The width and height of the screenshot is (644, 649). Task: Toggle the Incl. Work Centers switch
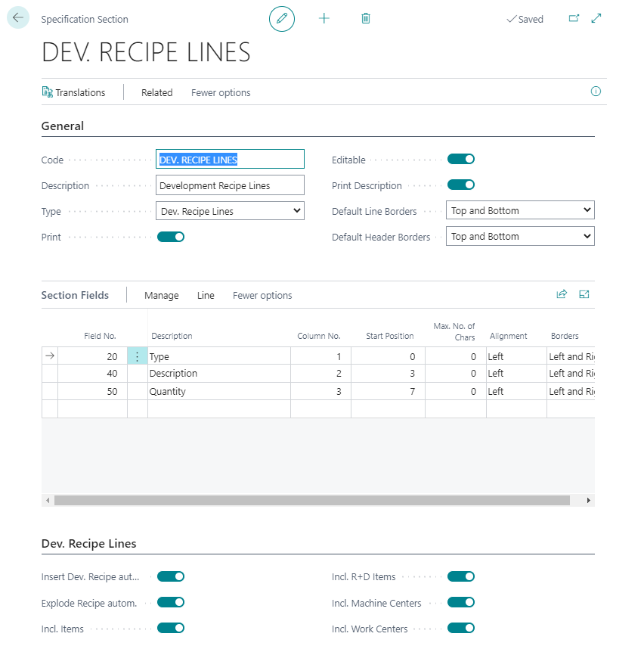(x=461, y=629)
